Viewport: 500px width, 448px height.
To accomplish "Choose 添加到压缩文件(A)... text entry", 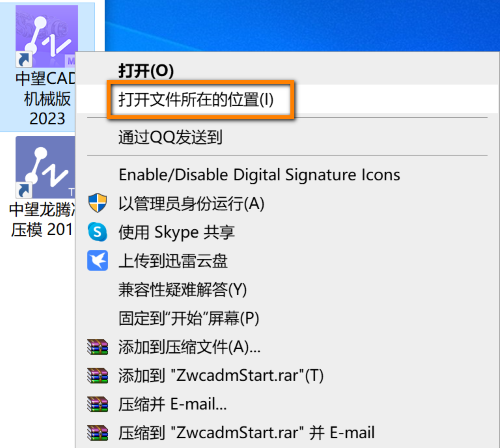I will [x=189, y=347].
